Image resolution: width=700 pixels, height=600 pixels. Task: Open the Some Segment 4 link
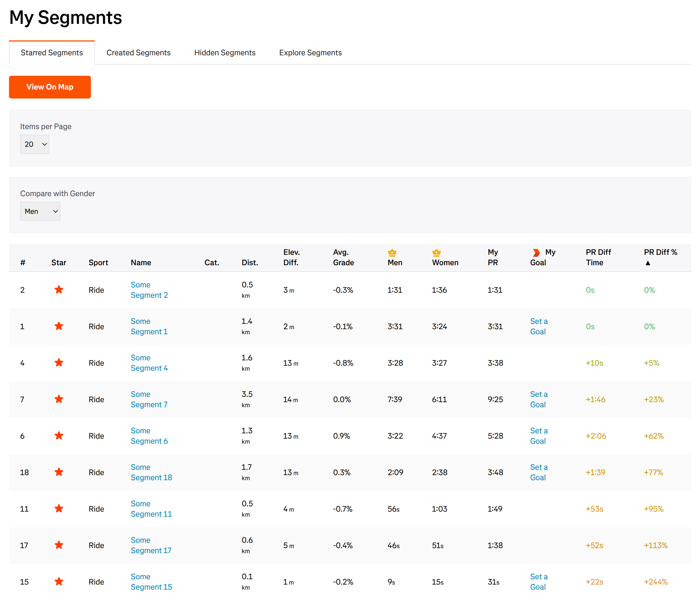pos(149,363)
